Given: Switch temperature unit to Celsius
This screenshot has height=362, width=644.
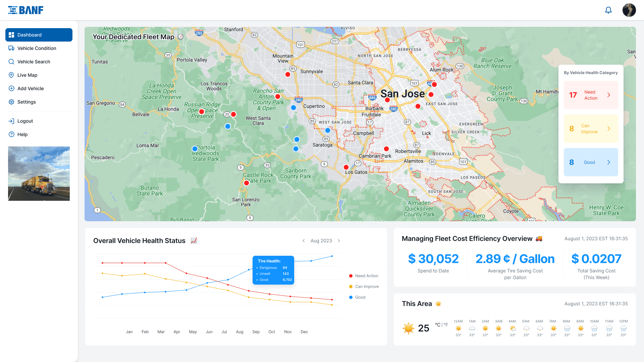Looking at the screenshot, I should click(x=438, y=325).
